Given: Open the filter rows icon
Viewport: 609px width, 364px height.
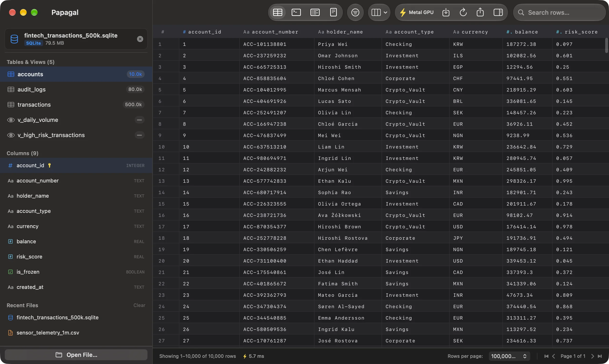Looking at the screenshot, I should click(355, 12).
